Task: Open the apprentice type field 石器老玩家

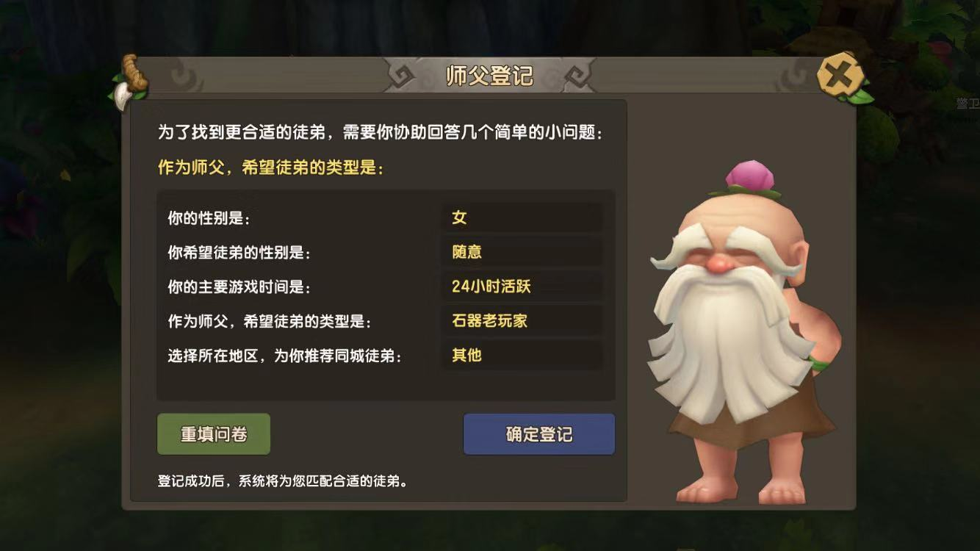Action: coord(522,321)
